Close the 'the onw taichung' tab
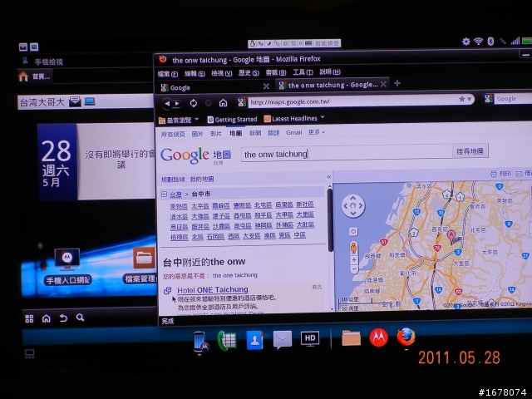 [x=383, y=84]
